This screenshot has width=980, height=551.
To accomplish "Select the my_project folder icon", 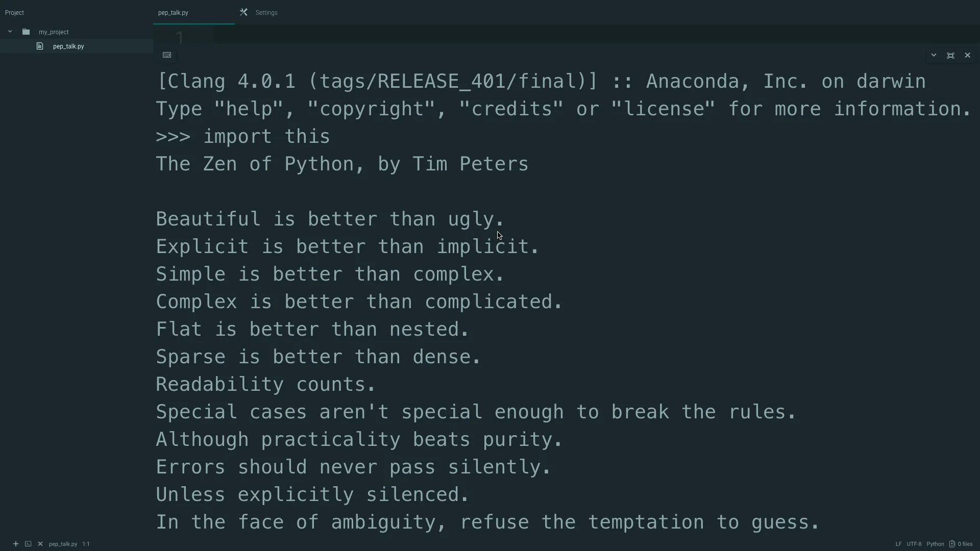I will pyautogui.click(x=26, y=32).
